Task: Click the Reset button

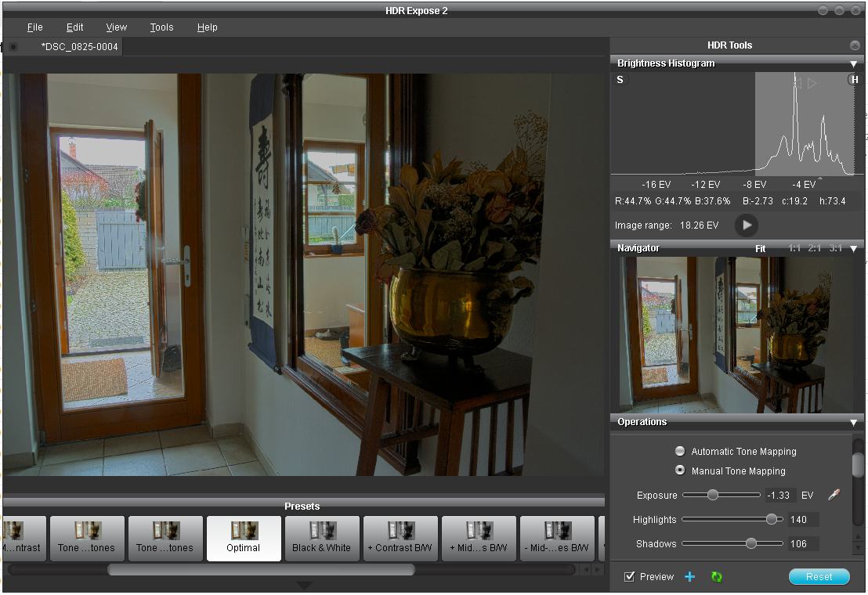Action: click(819, 577)
